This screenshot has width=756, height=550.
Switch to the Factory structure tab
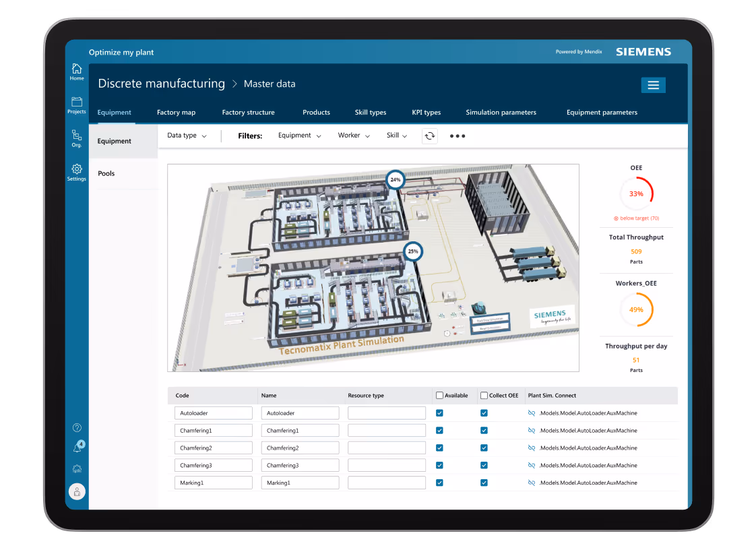pyautogui.click(x=249, y=113)
